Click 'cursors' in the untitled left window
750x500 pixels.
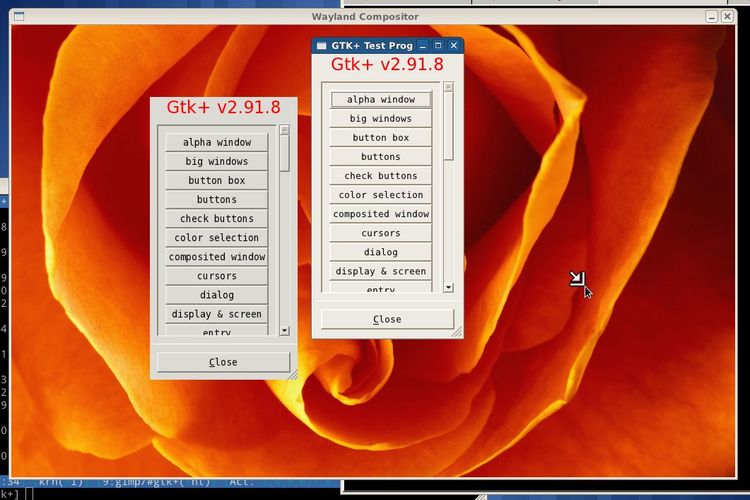(217, 276)
